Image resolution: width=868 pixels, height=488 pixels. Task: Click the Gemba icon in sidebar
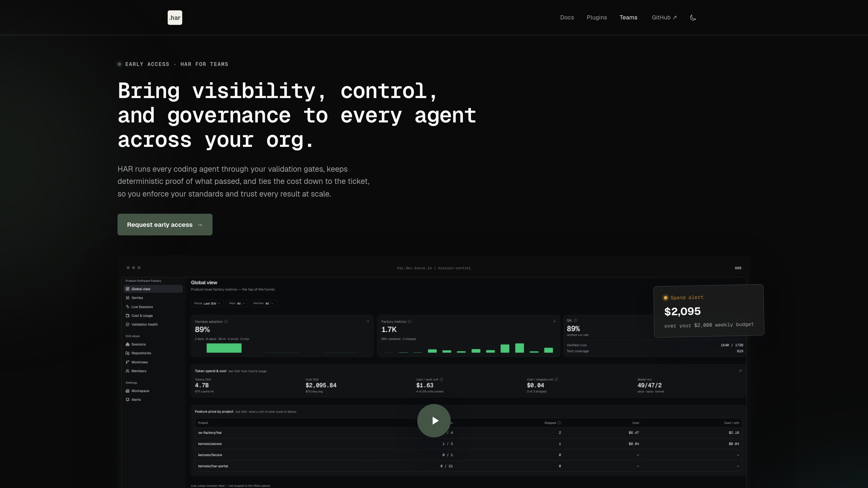128,298
